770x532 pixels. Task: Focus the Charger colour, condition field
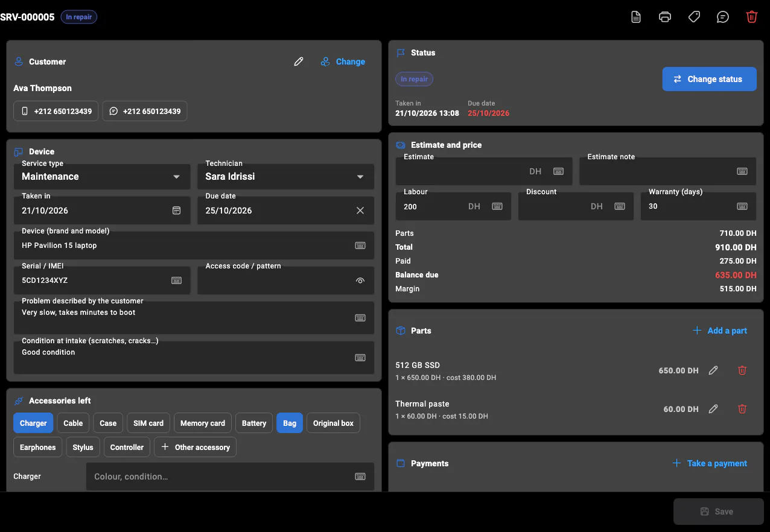[230, 477]
